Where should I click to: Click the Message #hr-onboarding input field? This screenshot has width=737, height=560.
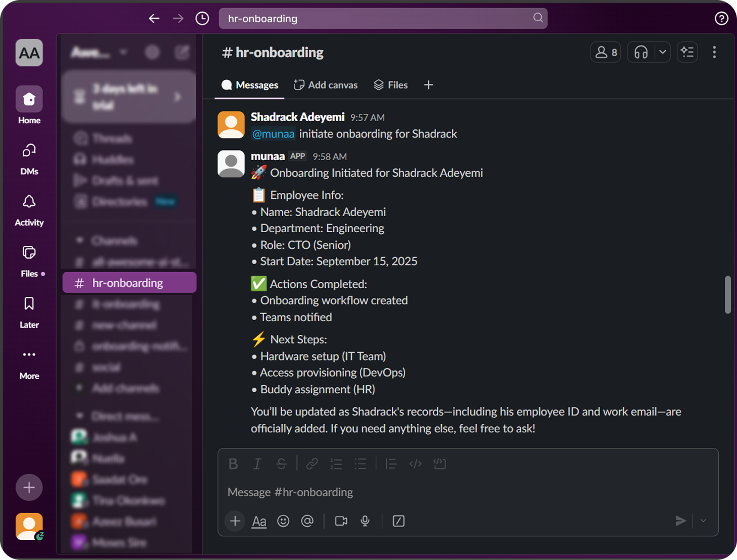468,492
